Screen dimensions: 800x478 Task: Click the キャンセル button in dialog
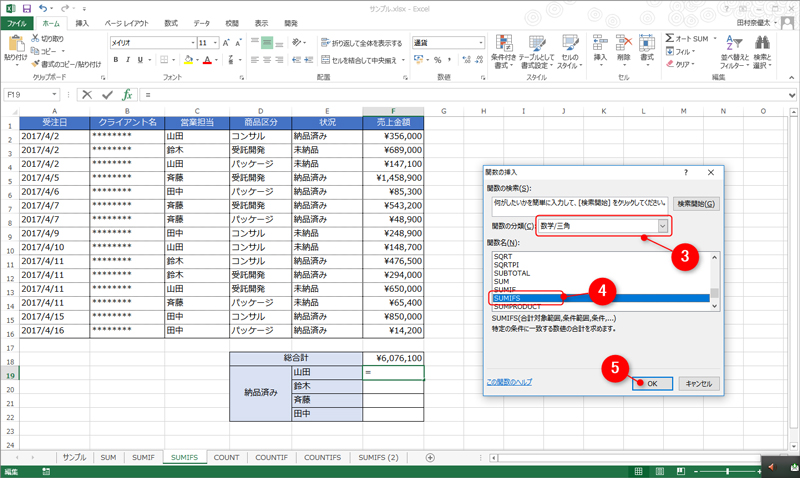[x=698, y=384]
